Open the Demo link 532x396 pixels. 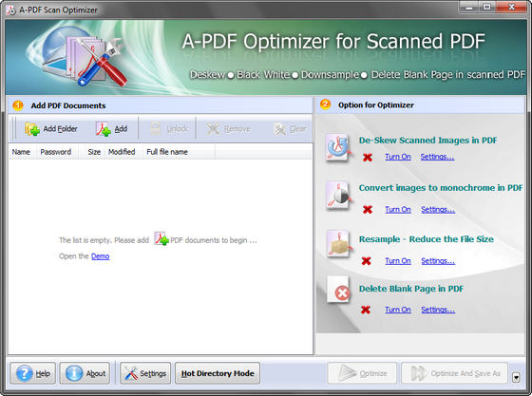coord(101,256)
